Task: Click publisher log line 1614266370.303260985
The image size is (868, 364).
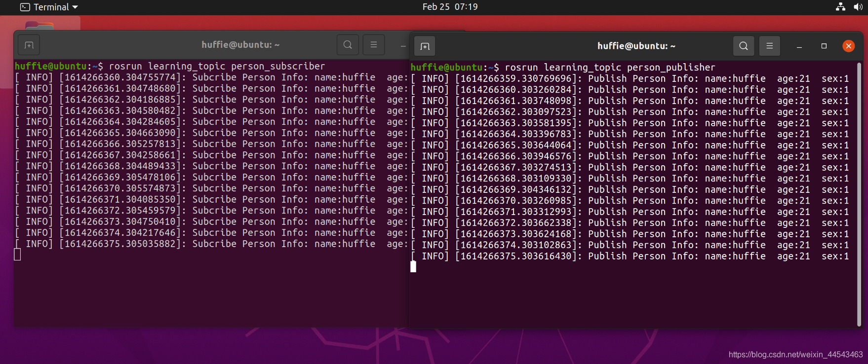Action: (x=630, y=201)
